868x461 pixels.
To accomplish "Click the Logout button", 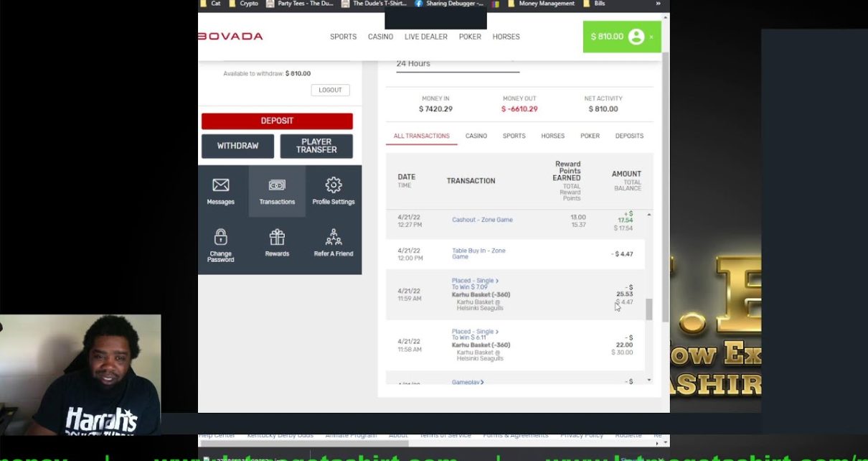I will (x=330, y=90).
